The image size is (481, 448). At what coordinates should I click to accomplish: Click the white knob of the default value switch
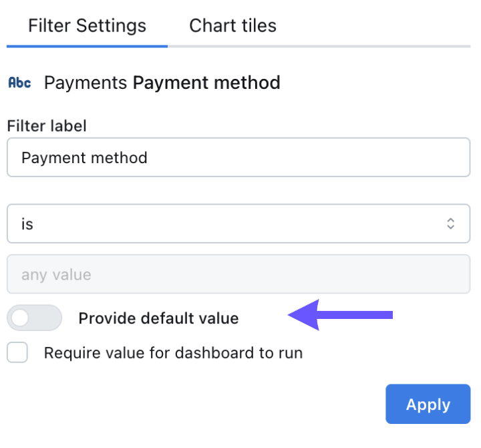click(x=20, y=318)
